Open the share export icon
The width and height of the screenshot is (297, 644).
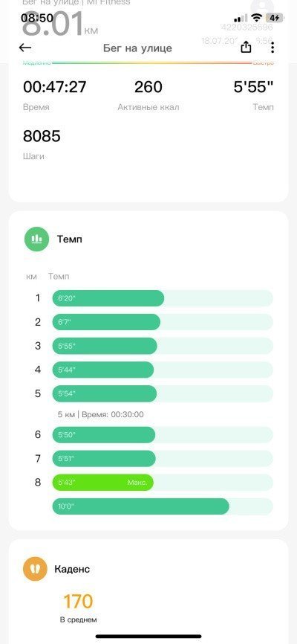tap(246, 48)
